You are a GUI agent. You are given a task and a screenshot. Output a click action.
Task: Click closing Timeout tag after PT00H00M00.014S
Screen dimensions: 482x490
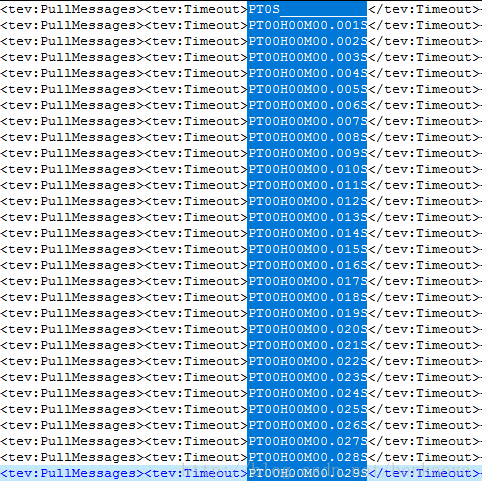click(424, 233)
